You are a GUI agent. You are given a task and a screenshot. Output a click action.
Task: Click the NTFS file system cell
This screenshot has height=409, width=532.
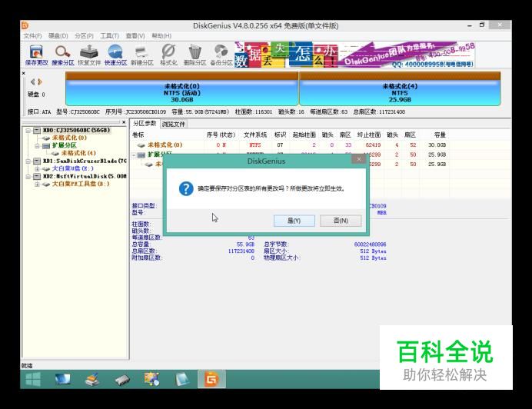[254, 145]
